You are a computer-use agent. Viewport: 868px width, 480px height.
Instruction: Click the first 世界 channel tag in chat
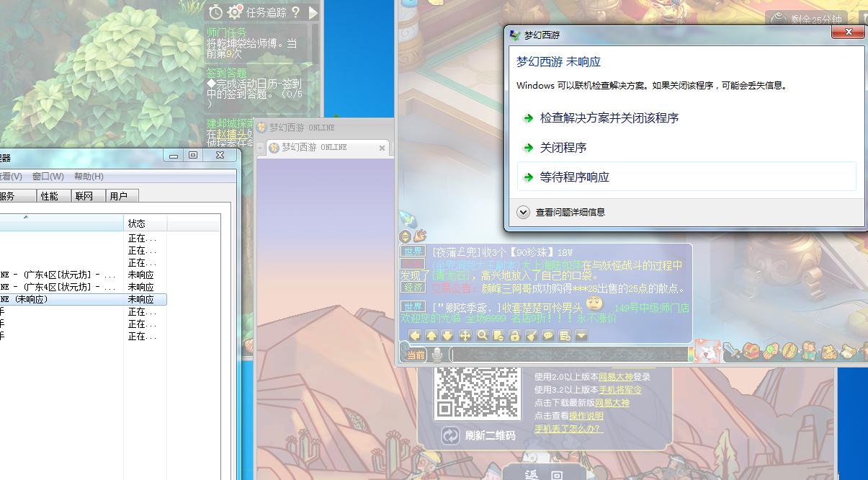point(413,252)
